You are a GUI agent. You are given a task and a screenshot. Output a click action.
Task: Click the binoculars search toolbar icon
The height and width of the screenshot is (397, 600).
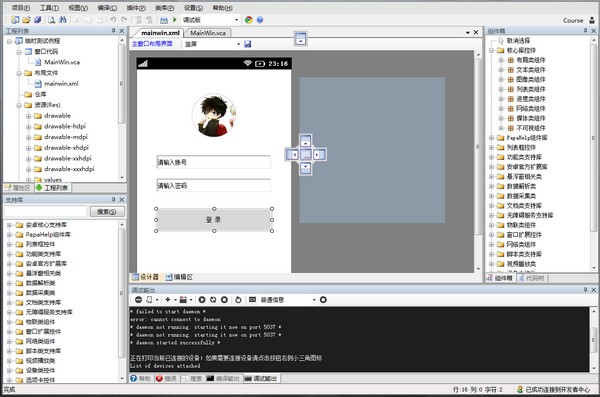tap(62, 20)
